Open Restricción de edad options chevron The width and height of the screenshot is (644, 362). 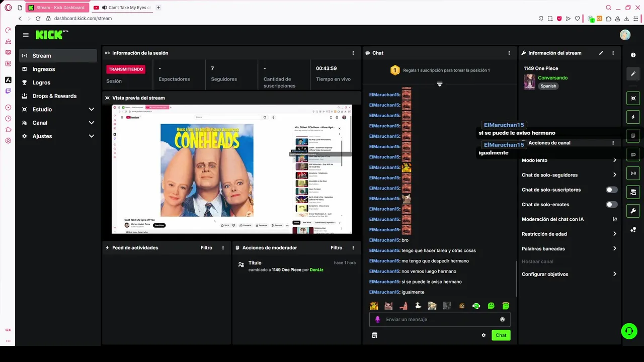[614, 234]
